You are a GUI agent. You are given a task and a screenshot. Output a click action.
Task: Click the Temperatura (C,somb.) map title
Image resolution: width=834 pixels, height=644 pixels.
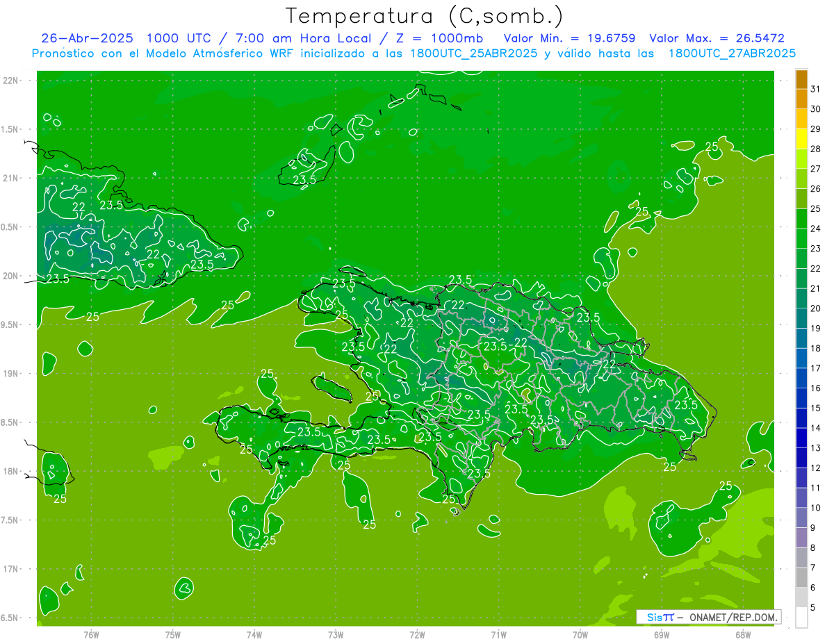point(425,16)
